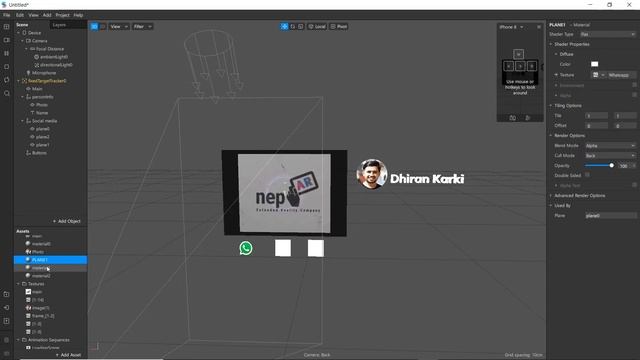640x360 pixels.
Task: Click the simulator bottom-right icon
Action: click(527, 118)
